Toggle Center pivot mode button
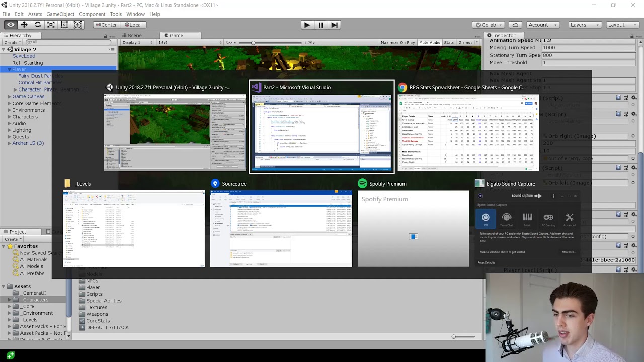This screenshot has height=362, width=644. point(106,25)
